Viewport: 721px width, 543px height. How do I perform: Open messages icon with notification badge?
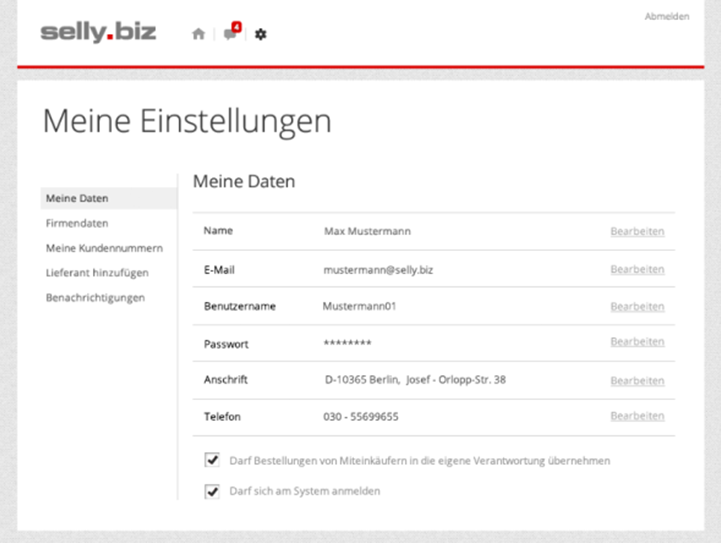point(231,33)
